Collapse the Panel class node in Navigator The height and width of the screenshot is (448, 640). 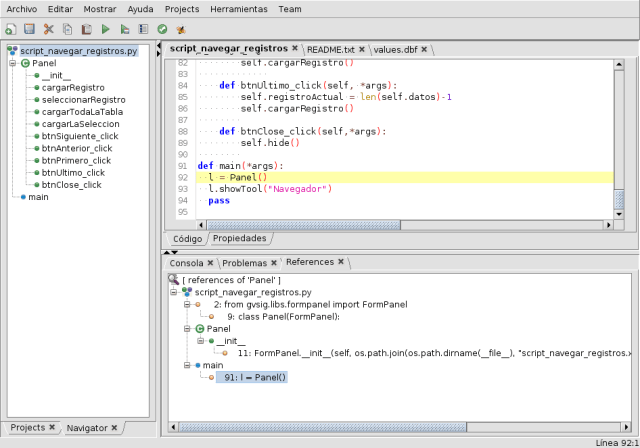tap(13, 63)
